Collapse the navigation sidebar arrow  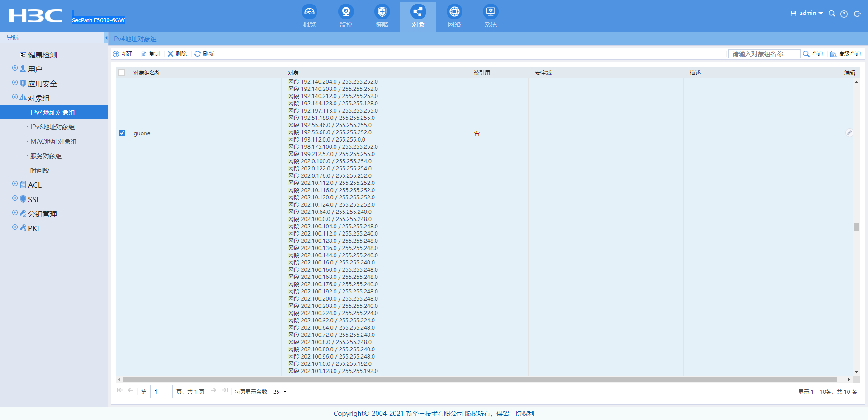point(106,38)
